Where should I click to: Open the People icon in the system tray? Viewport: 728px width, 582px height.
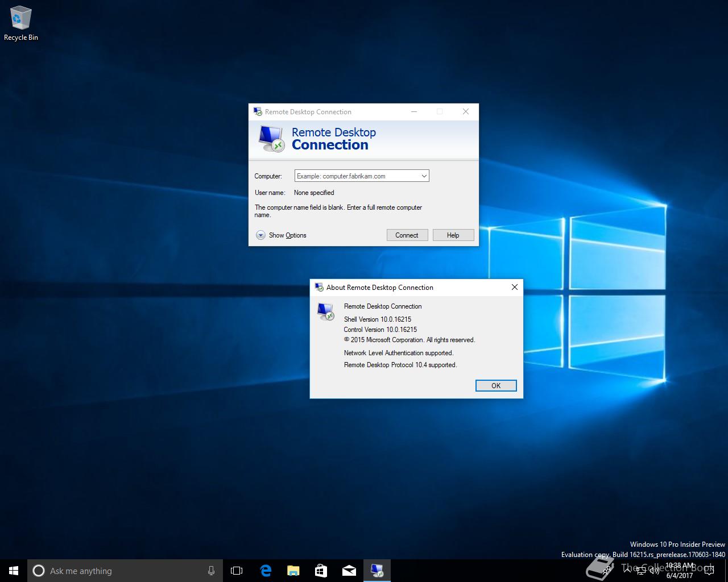point(607,570)
